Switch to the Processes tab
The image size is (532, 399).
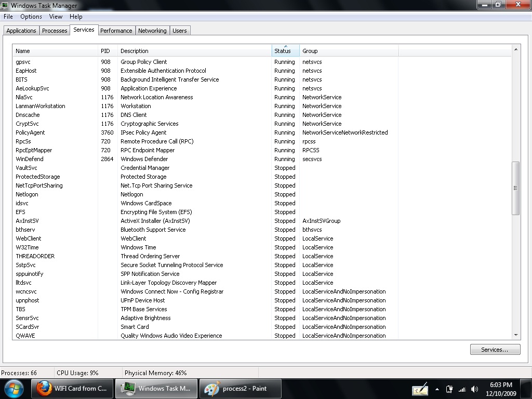coord(55,31)
